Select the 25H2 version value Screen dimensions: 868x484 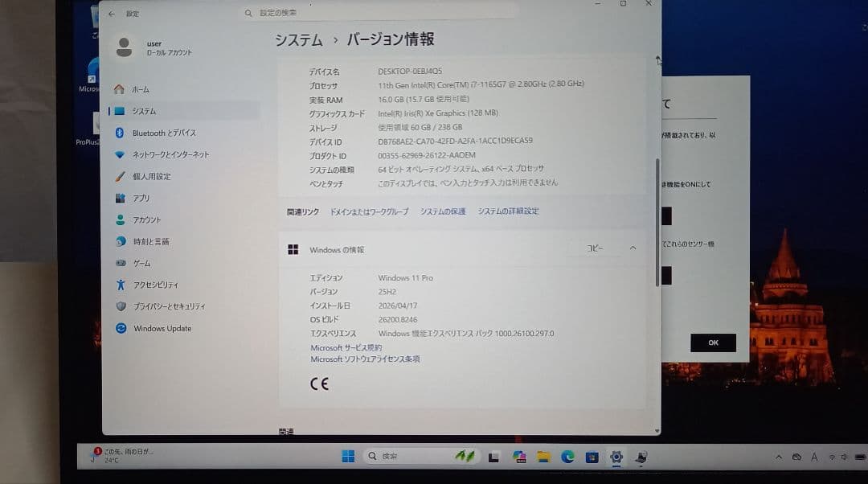coord(387,292)
